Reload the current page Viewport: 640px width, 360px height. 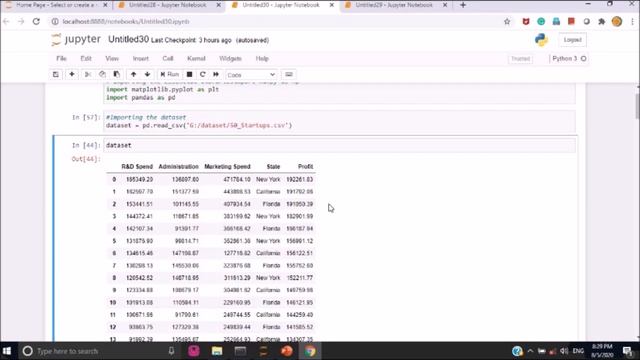point(36,22)
